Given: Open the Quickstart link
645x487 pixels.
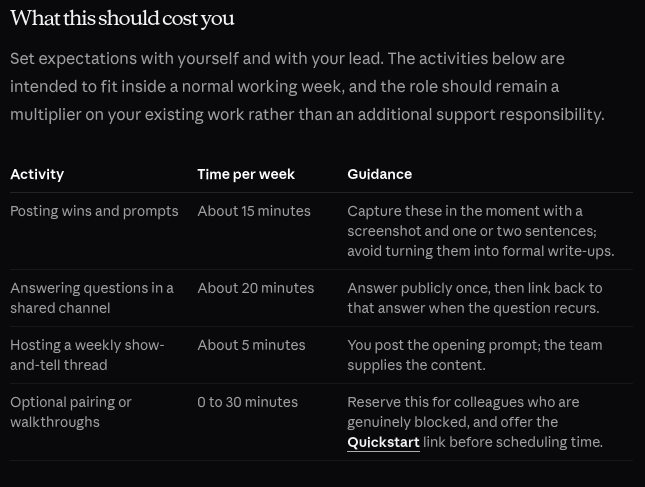Looking at the screenshot, I should click(x=383, y=442).
